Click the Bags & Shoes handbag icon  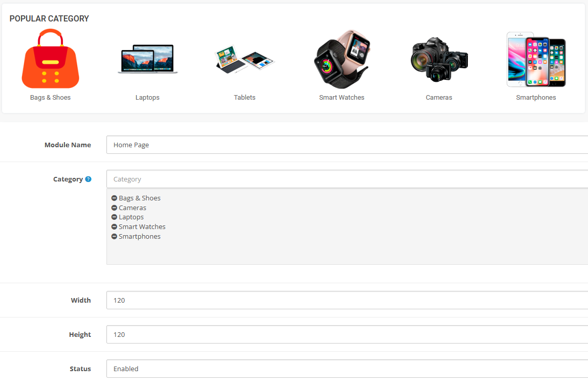[50, 59]
